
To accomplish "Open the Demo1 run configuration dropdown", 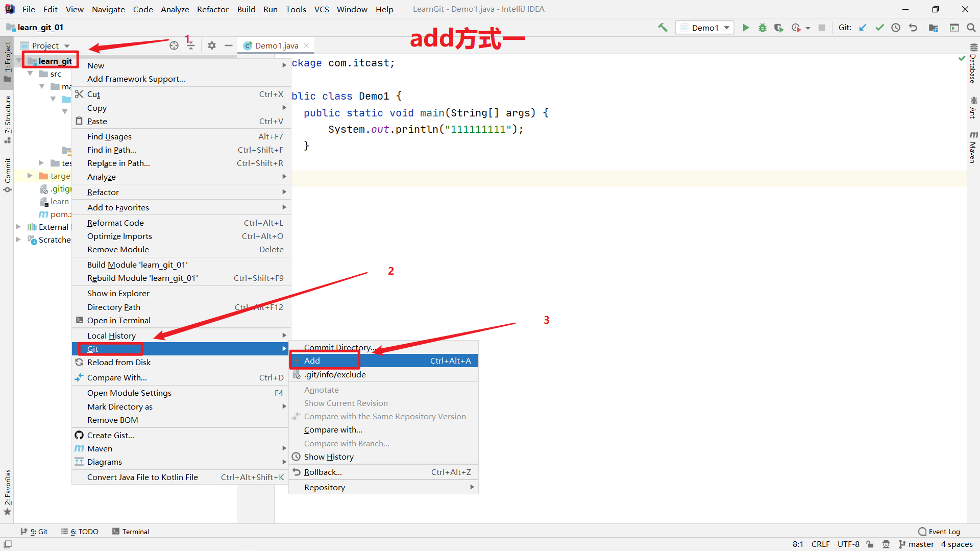I will coord(705,28).
